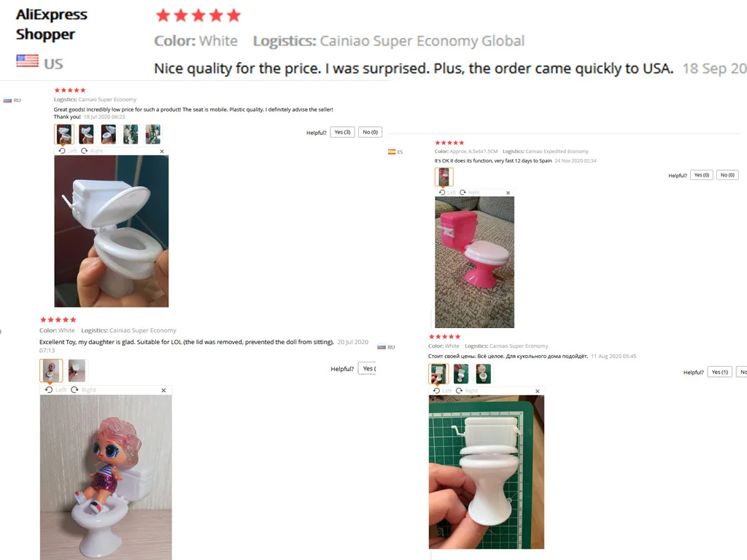
Task: Close the green cutting mat photo viewer
Action: (538, 391)
